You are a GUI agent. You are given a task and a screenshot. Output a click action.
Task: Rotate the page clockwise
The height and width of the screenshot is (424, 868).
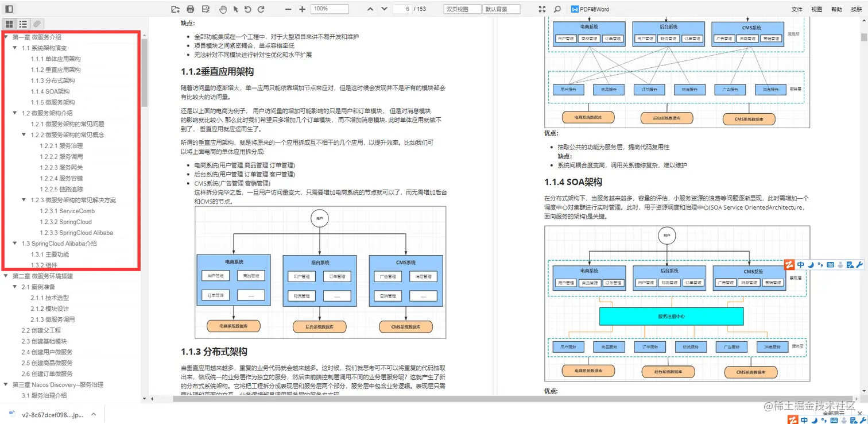pos(262,9)
